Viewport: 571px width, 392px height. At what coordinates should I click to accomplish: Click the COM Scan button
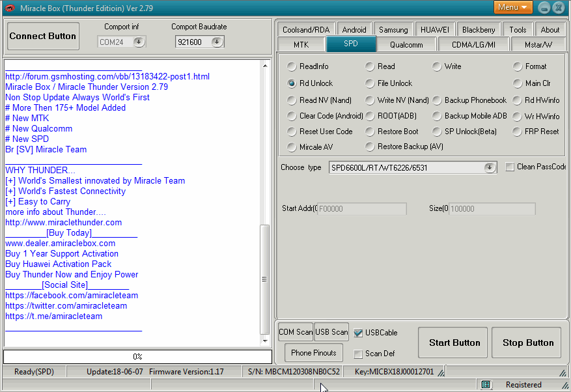click(x=296, y=332)
